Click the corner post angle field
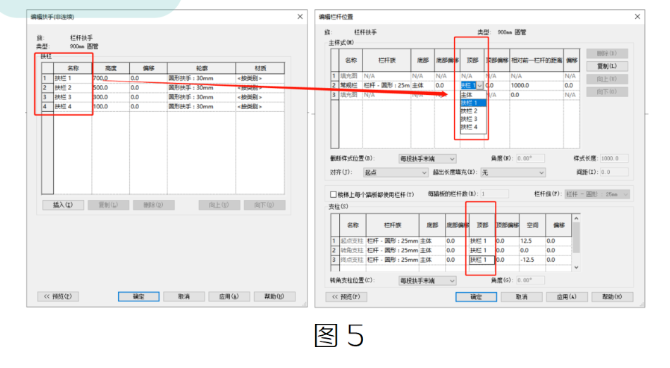 530,280
